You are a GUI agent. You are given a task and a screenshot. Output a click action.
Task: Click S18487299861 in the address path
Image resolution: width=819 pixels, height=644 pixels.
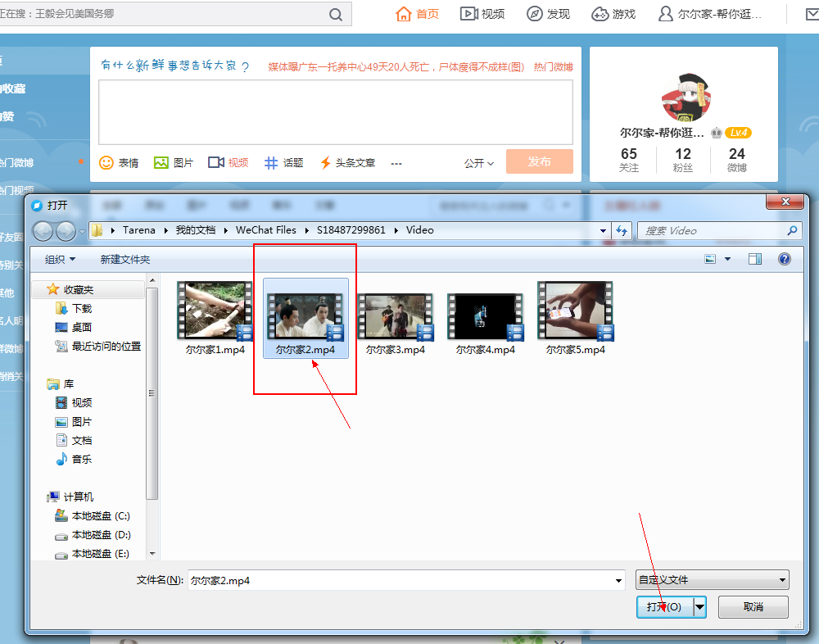(351, 230)
